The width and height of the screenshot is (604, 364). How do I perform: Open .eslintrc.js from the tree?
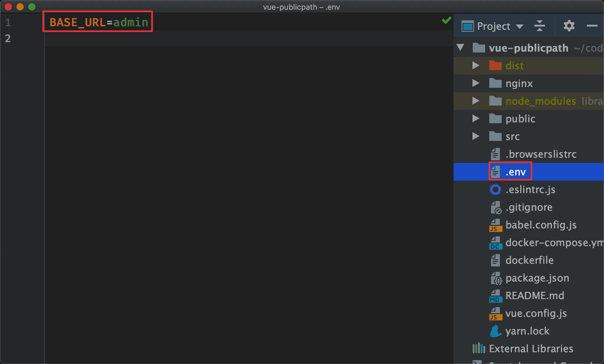pyautogui.click(x=530, y=190)
